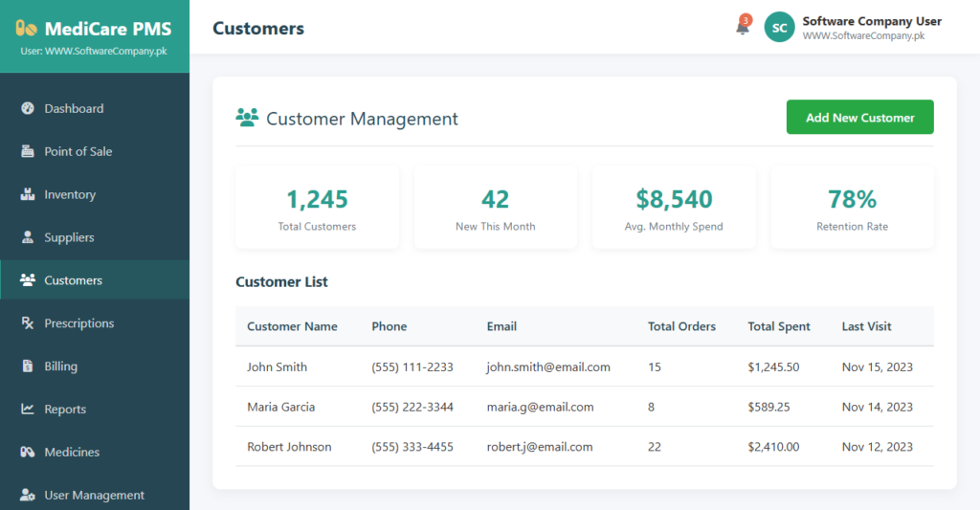The width and height of the screenshot is (980, 510).
Task: Click the Dashboard gauge icon in sidebar
Action: point(28,108)
